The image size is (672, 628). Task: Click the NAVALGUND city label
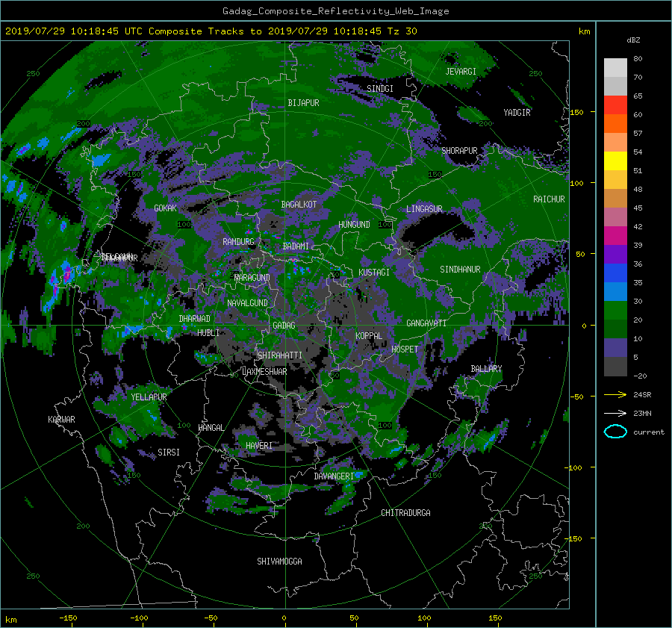coord(247,302)
